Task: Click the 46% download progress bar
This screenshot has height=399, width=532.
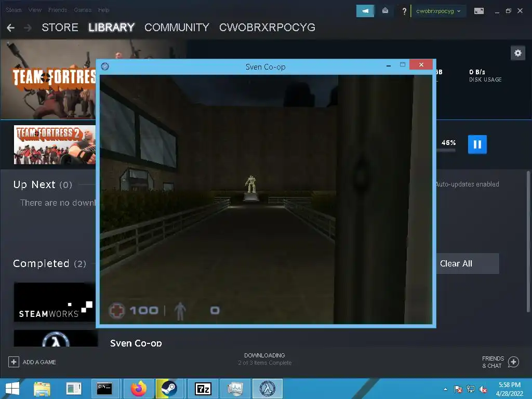Action: [x=446, y=150]
